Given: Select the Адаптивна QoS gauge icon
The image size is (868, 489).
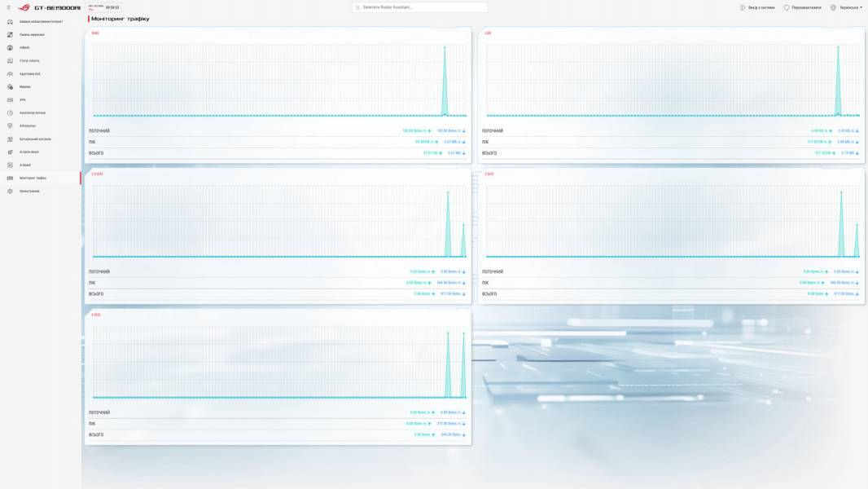Looking at the screenshot, I should coord(10,73).
